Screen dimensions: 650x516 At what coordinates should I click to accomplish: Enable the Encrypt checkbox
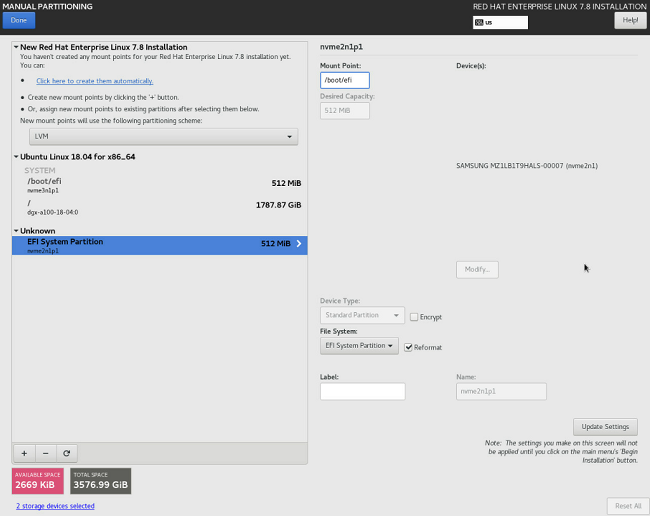pos(414,316)
